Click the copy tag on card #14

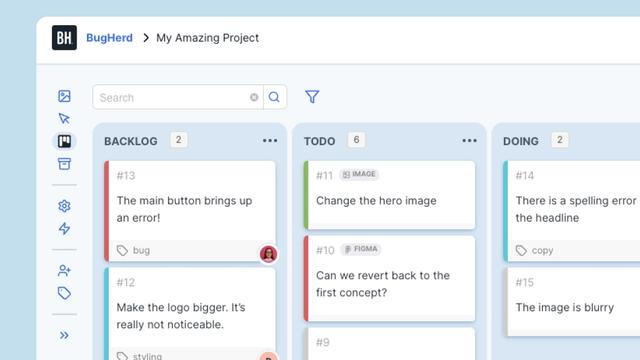534,250
